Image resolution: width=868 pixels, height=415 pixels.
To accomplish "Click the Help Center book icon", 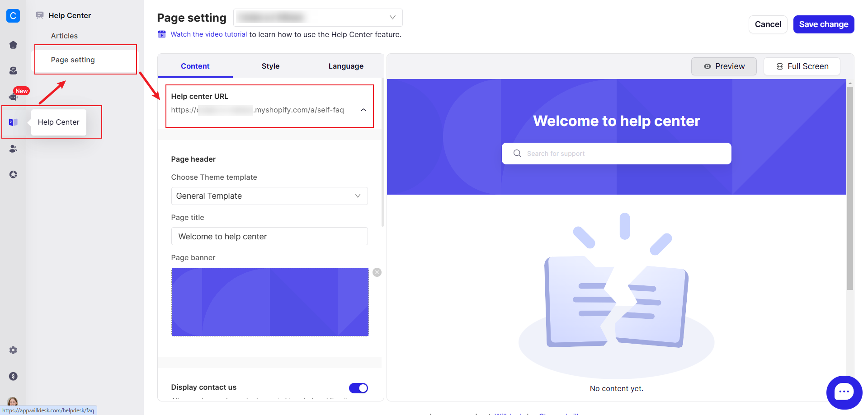I will (13, 122).
